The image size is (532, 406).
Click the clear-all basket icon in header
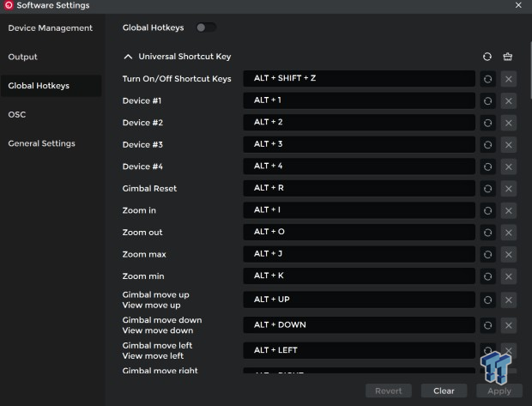(508, 57)
